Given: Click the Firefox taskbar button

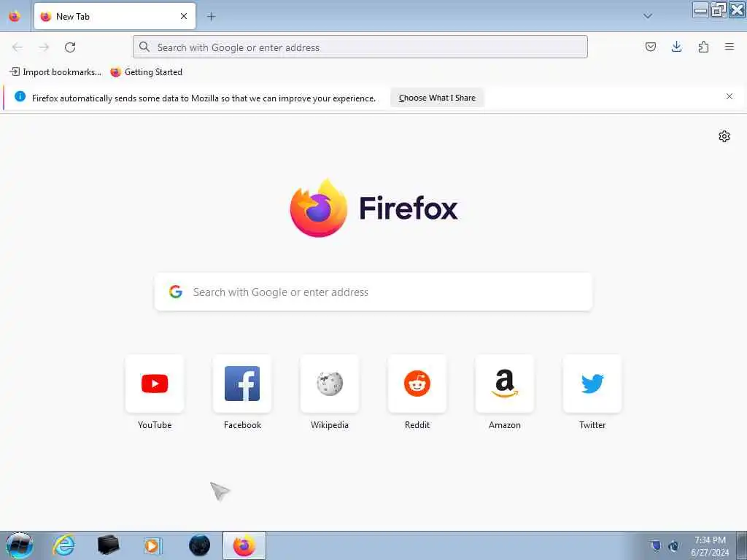Looking at the screenshot, I should pyautogui.click(x=244, y=545).
